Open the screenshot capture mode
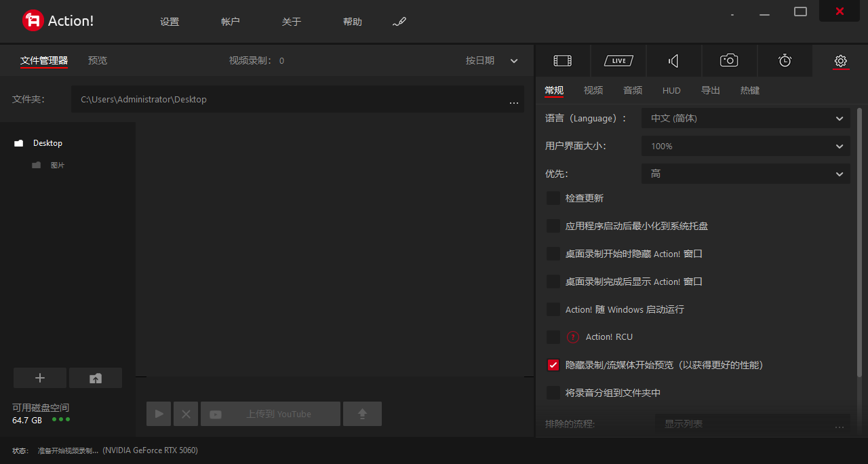The image size is (868, 464). click(729, 60)
